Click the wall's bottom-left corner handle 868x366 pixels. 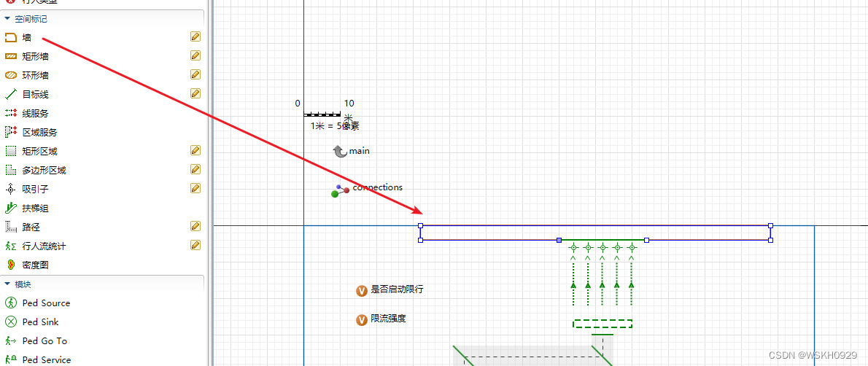pos(420,241)
